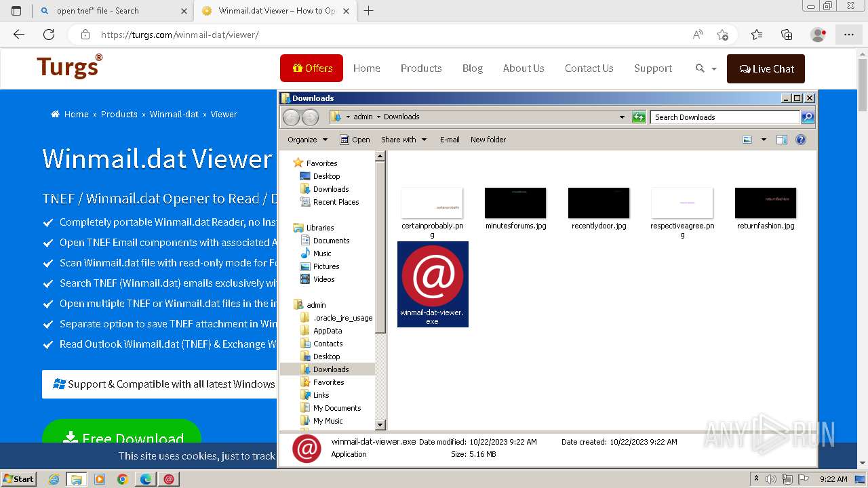The height and width of the screenshot is (488, 868).
Task: Open the view options dropdown arrow
Action: pyautogui.click(x=764, y=140)
